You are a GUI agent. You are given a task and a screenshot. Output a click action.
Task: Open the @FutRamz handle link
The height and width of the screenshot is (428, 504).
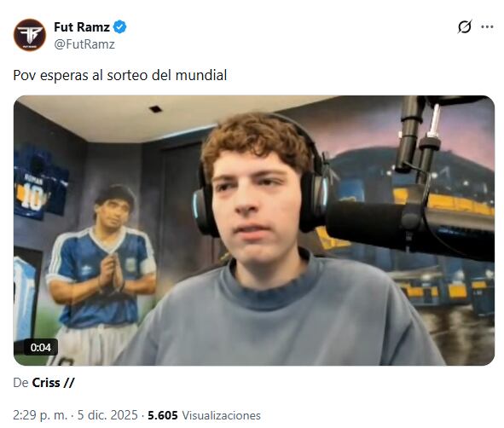(x=84, y=44)
